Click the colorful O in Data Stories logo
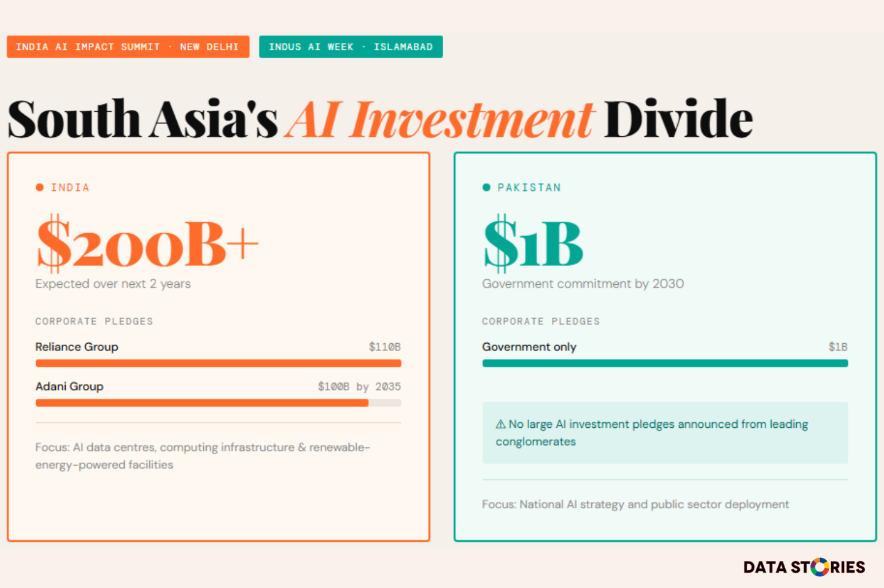 [x=820, y=567]
